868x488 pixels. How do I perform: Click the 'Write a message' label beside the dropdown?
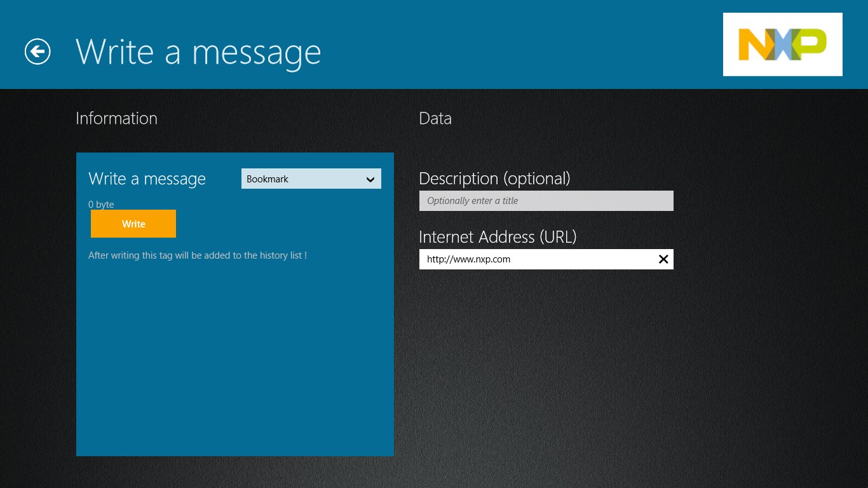147,179
